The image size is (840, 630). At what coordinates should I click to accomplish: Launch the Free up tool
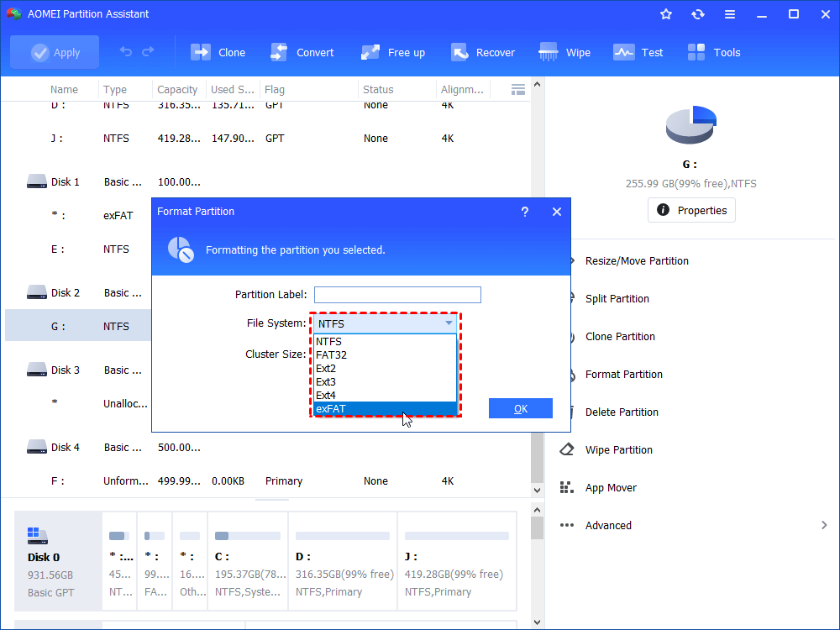pyautogui.click(x=392, y=51)
